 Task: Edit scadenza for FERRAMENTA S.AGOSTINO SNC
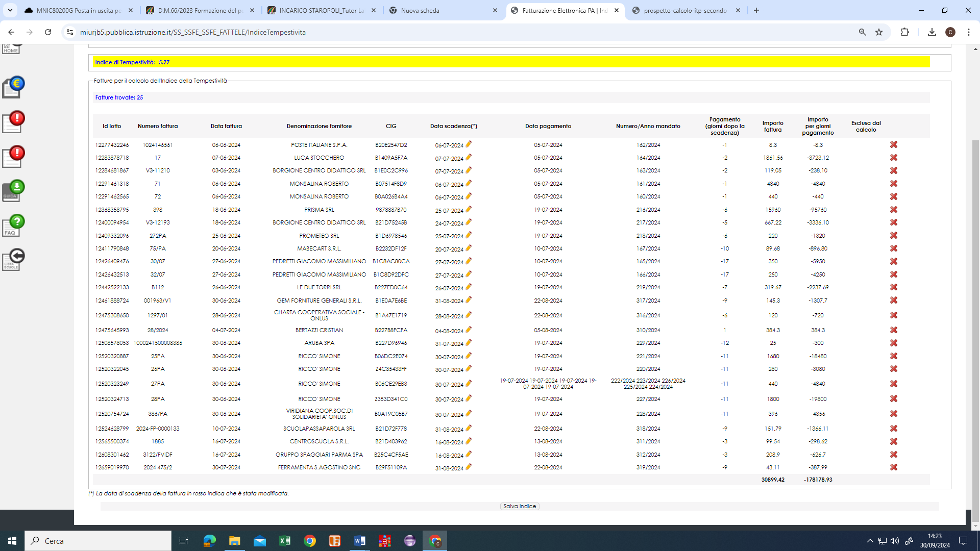469,467
